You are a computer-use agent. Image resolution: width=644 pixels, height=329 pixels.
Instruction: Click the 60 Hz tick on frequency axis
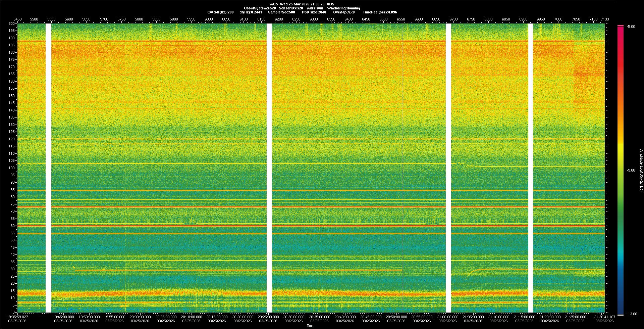tap(12, 226)
